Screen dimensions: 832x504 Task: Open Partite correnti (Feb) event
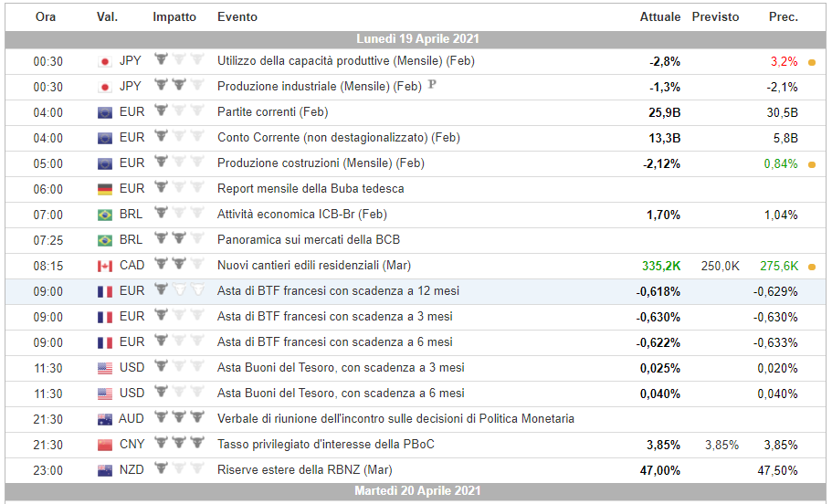[273, 112]
